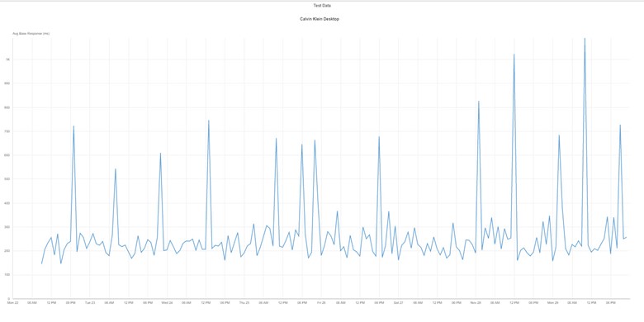Viewport: 644px width, 322px height.
Task: Click the '700' y-axis label
Action: point(7,131)
